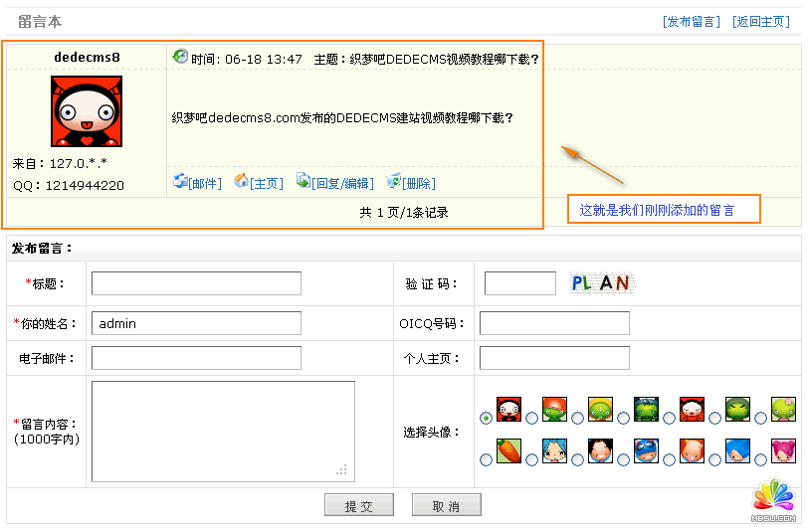Click the green frog avatar with goggles
Viewport: 808px width, 532px height.
click(646, 409)
